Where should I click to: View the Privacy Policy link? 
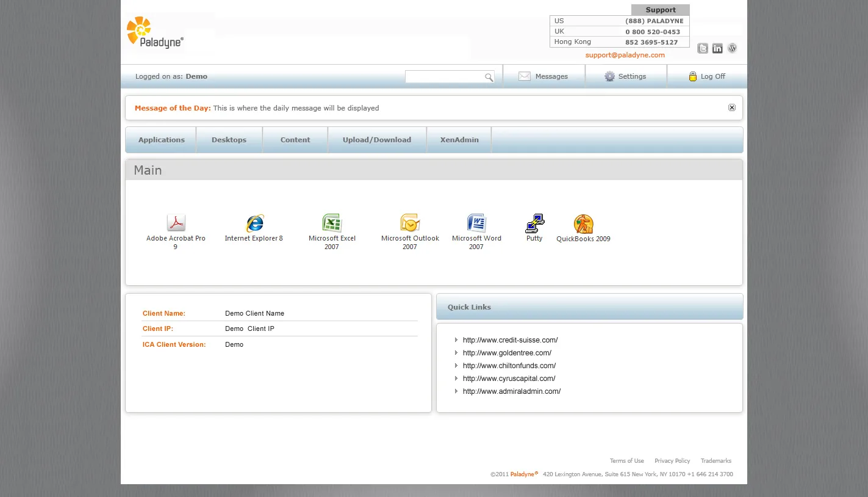[672, 461]
